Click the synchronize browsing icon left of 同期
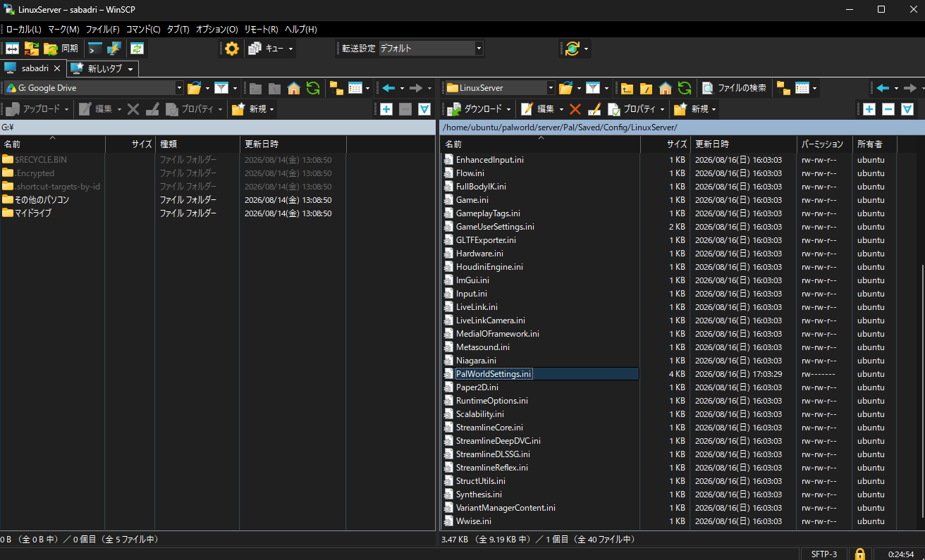 coord(32,49)
